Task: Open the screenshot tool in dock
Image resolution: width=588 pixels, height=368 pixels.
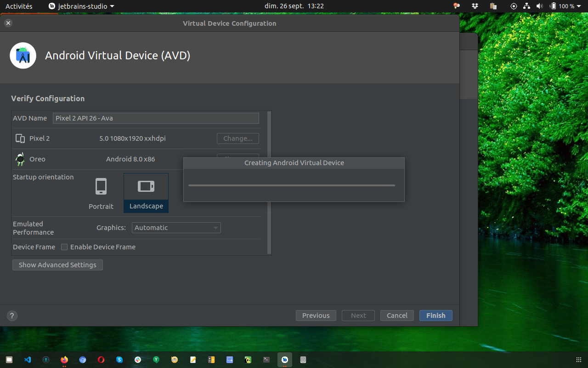Action: point(230,360)
